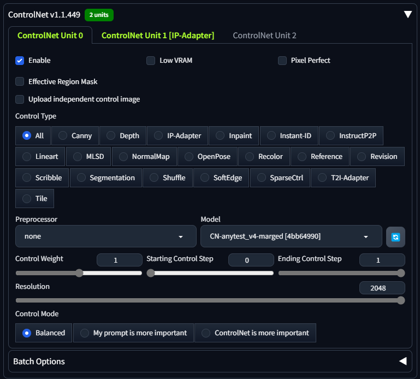Image resolution: width=420 pixels, height=379 pixels.
Task: Check Effective Region Mask
Action: click(20, 82)
